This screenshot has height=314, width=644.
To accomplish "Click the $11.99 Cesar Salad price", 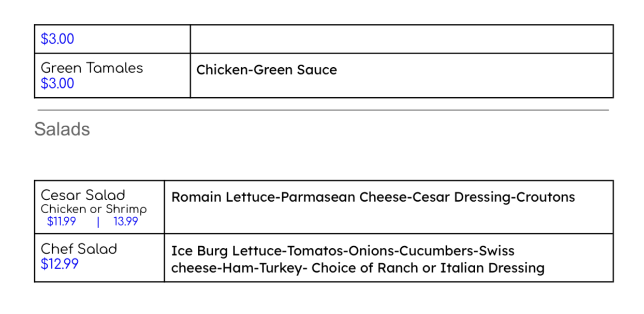I will click(x=61, y=222).
